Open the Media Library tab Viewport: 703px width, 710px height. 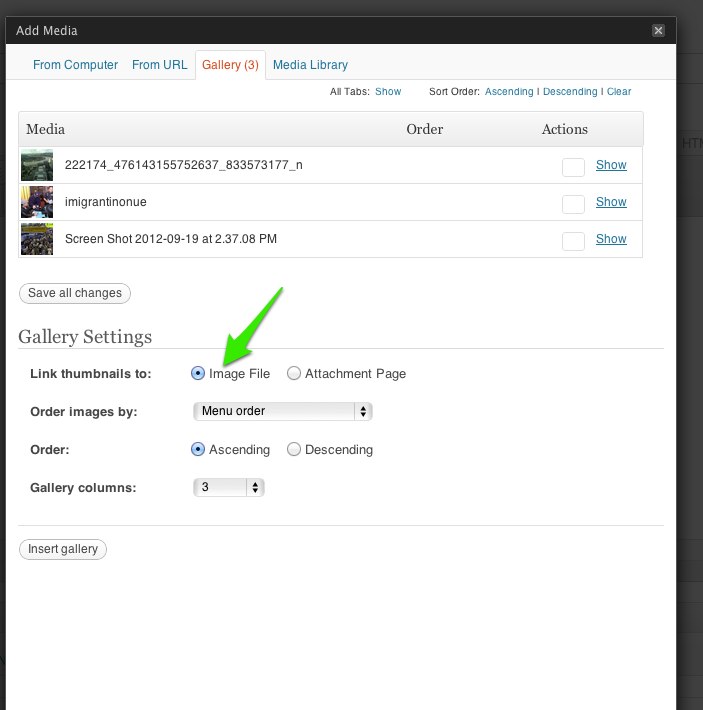click(x=310, y=65)
